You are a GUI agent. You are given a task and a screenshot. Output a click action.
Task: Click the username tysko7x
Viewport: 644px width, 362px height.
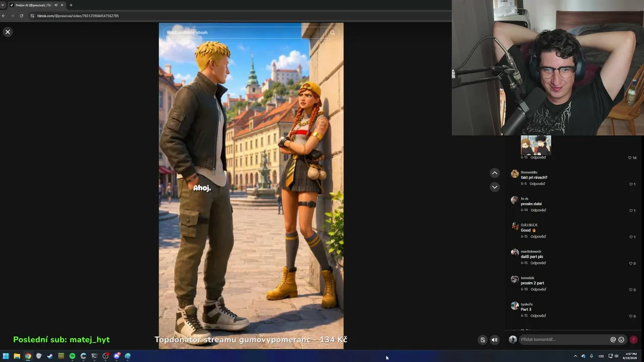pyautogui.click(x=527, y=304)
